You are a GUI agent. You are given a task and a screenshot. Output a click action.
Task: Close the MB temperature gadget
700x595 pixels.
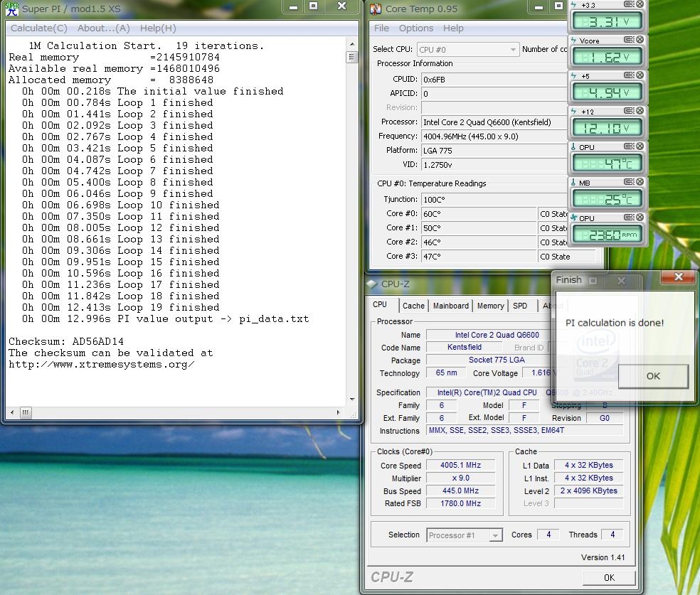pyautogui.click(x=640, y=181)
